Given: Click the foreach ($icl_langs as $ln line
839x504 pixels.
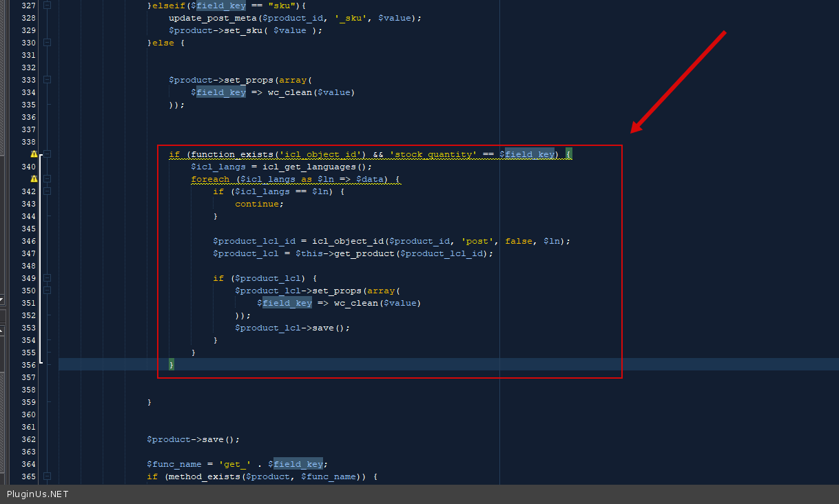Looking at the screenshot, I should click(x=296, y=179).
